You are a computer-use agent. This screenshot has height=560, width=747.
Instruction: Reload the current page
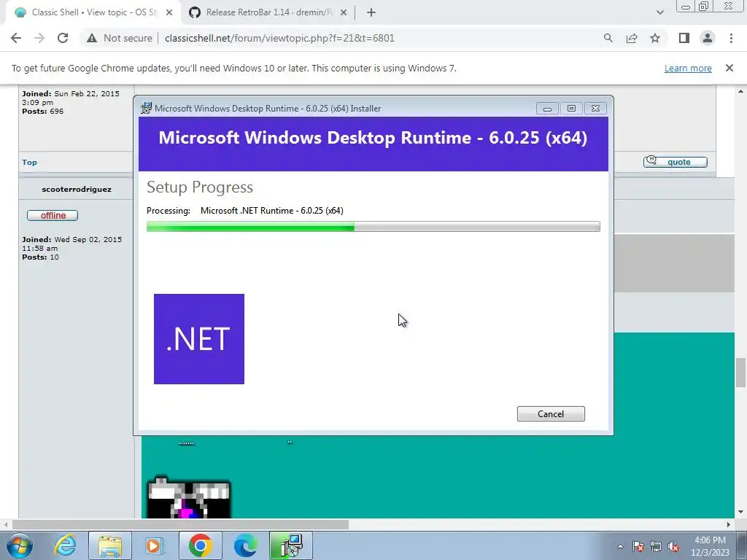(63, 38)
